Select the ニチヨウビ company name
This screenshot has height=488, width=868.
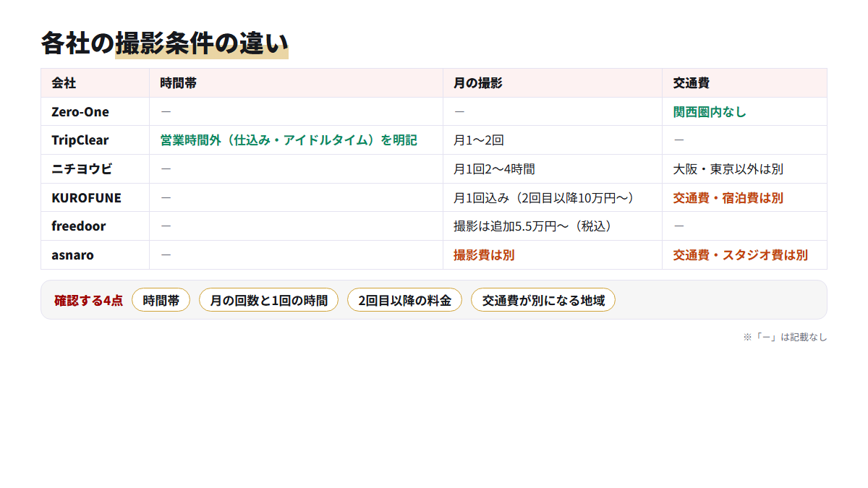coord(82,169)
